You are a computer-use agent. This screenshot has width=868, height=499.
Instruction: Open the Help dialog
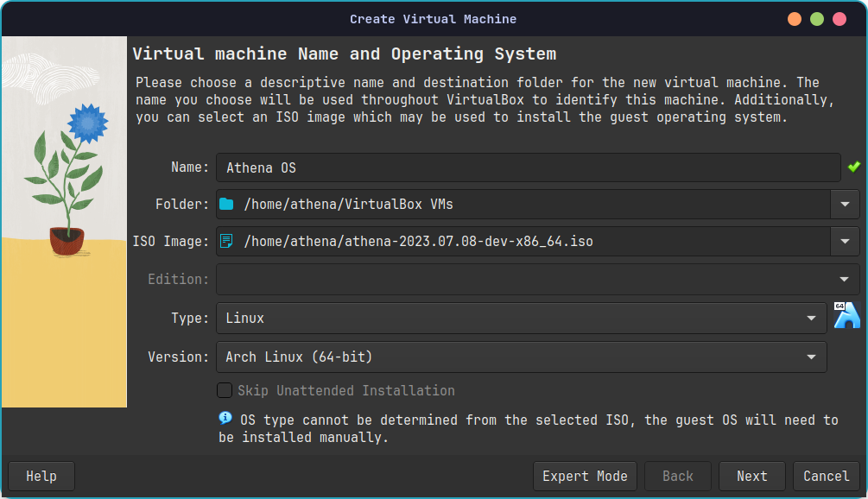[41, 476]
